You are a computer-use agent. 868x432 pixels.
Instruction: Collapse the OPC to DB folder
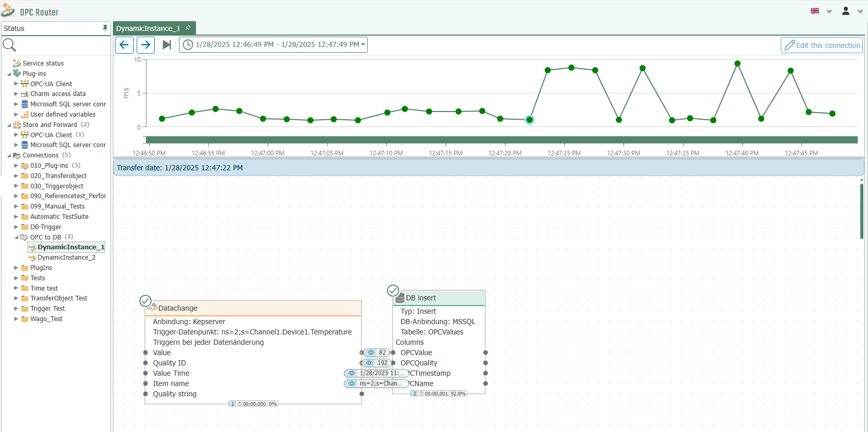pos(17,237)
